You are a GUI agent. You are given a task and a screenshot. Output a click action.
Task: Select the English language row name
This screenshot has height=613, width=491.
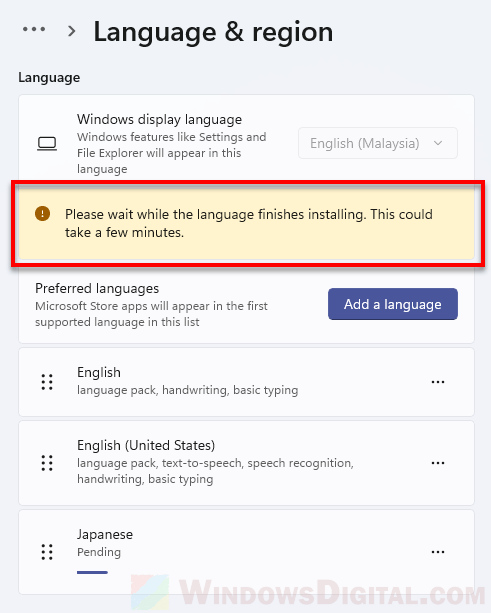(99, 373)
